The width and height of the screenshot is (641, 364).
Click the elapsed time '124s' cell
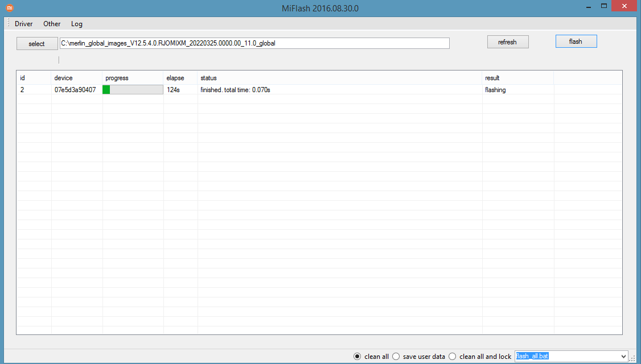coord(173,90)
